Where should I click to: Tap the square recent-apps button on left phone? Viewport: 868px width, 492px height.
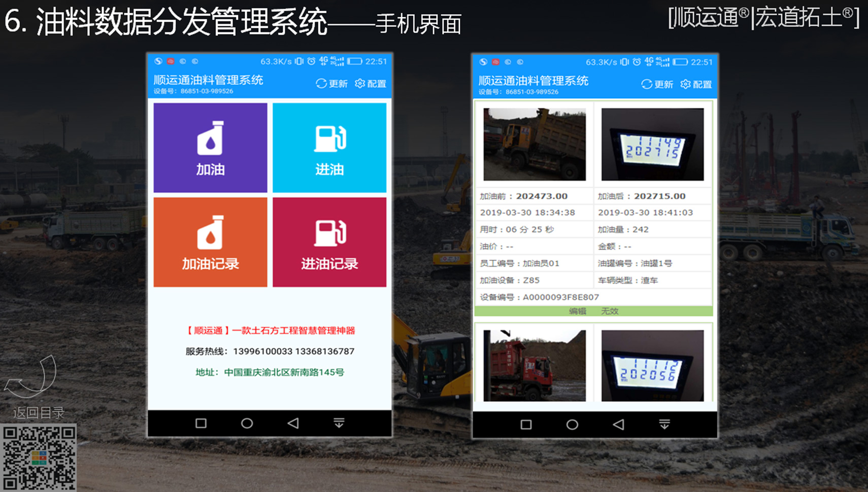tap(201, 423)
